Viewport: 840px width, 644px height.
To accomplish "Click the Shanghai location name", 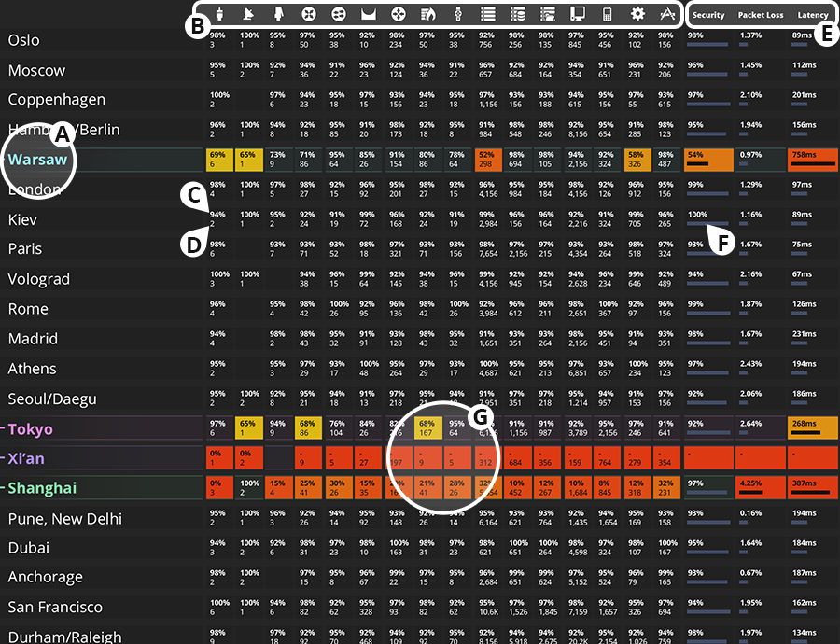I will 42,489.
